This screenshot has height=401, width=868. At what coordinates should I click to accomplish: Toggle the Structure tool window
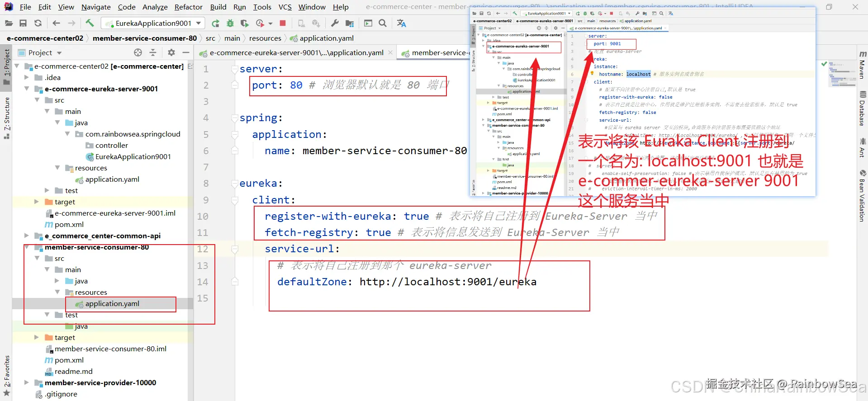pos(6,118)
